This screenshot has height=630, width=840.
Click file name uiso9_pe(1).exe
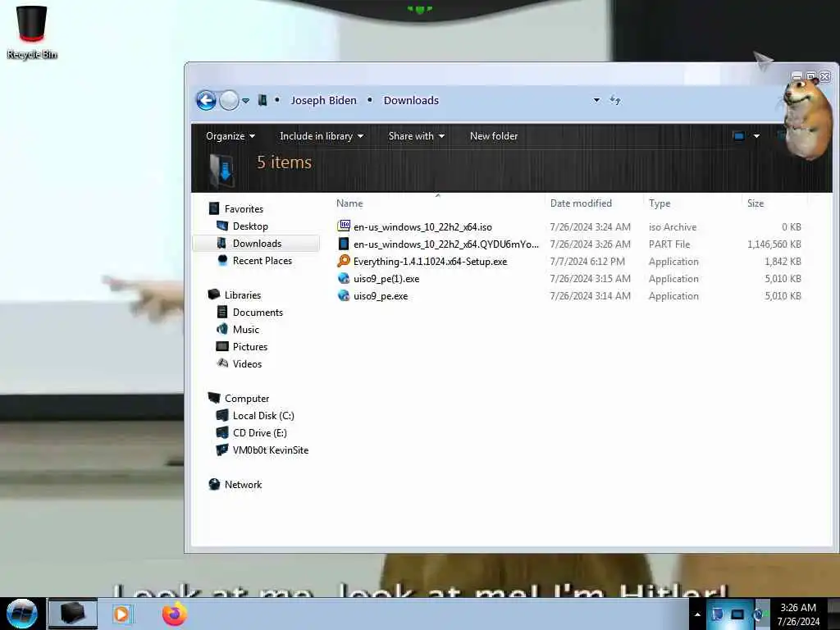pyautogui.click(x=386, y=279)
